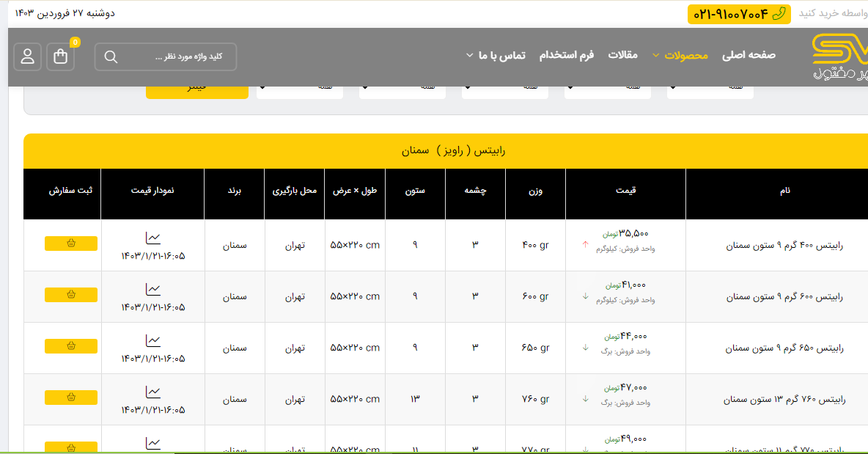Open price chart for رابیتس ۶۵۰ گرم row
This screenshot has height=454, width=868.
pos(152,340)
